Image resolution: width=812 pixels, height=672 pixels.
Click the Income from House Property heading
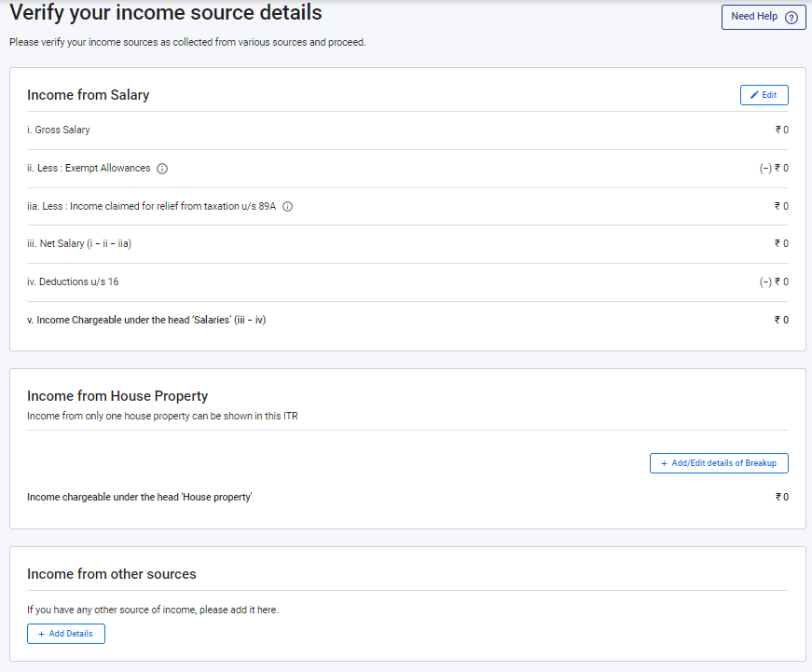(x=117, y=396)
